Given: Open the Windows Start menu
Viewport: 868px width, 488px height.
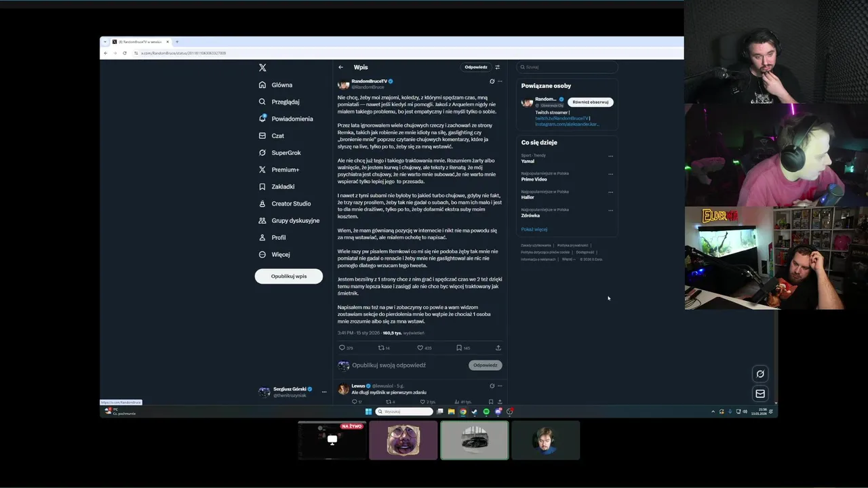Looking at the screenshot, I should coord(368,411).
